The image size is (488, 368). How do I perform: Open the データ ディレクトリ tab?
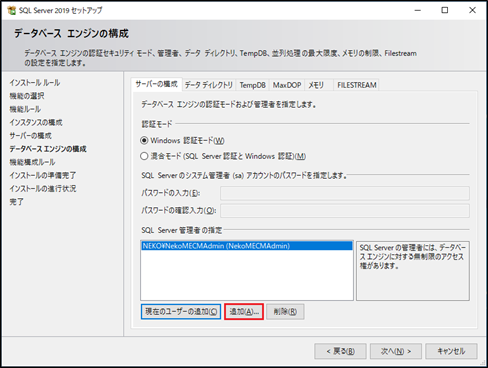click(209, 85)
